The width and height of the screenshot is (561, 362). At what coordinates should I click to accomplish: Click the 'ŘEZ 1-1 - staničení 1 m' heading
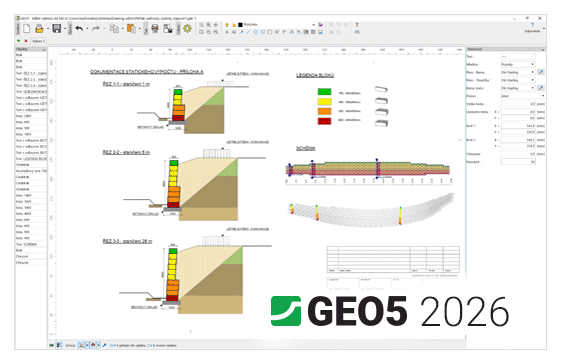[126, 84]
